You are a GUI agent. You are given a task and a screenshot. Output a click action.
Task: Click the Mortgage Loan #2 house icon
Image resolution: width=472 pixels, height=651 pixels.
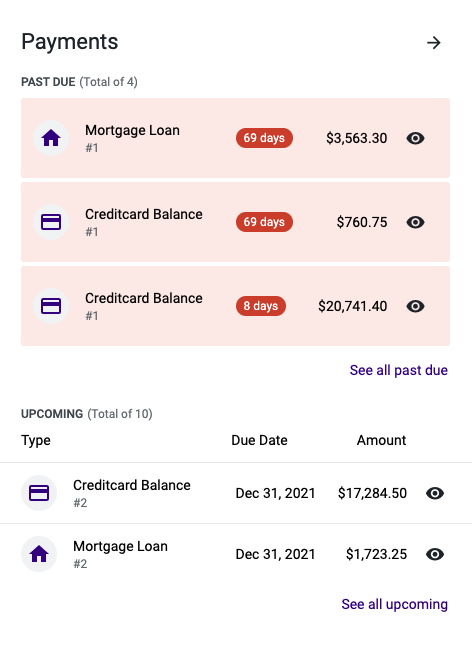(x=39, y=554)
